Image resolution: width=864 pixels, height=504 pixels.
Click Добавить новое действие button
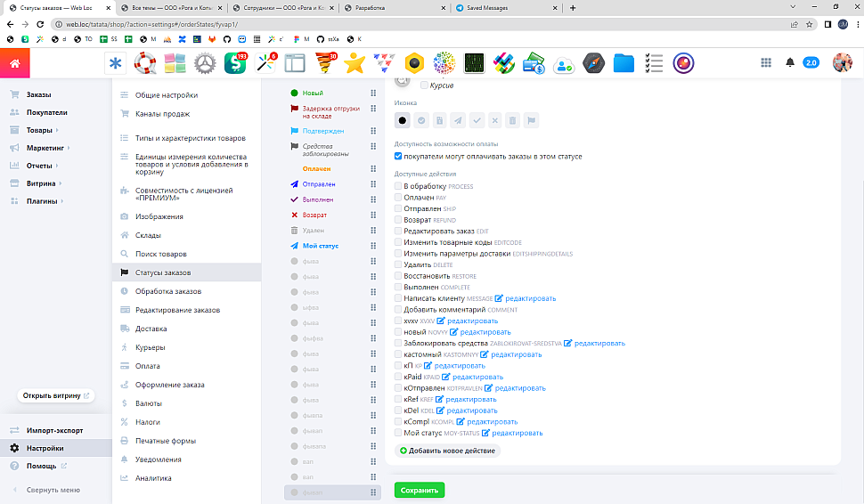[x=447, y=451]
